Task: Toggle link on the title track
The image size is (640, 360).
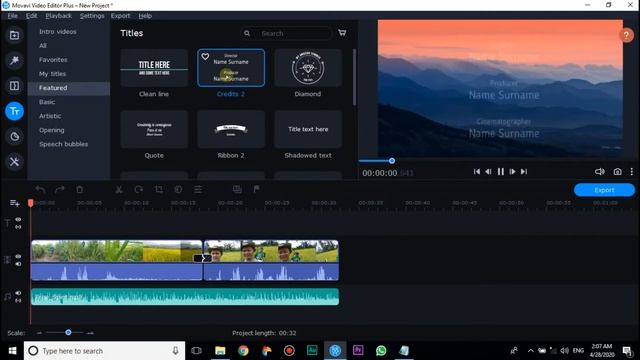Action: click(18, 227)
